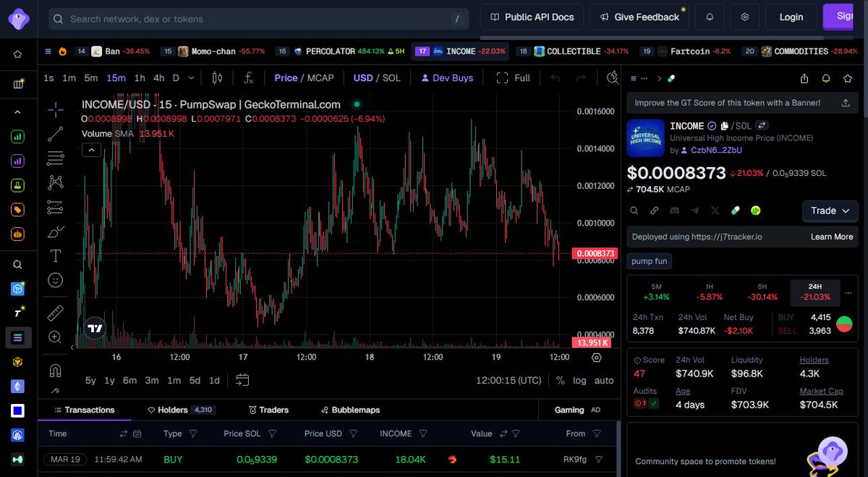Click the notification bell in top bar
This screenshot has width=868, height=477.
pos(710,17)
